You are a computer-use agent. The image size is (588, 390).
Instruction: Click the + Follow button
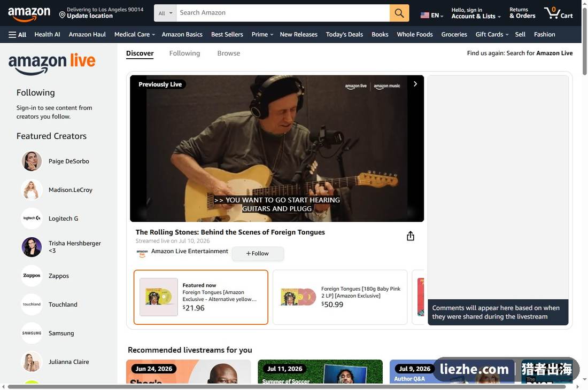(x=258, y=254)
